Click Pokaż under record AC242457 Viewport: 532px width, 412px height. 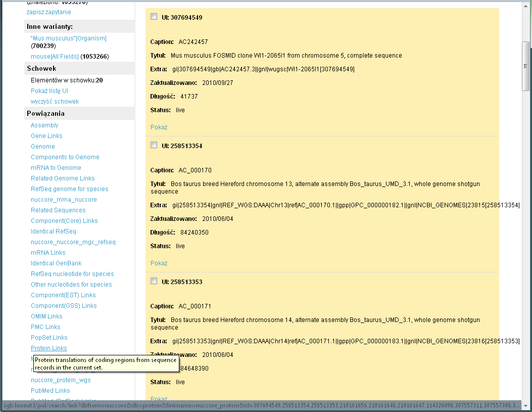click(159, 127)
